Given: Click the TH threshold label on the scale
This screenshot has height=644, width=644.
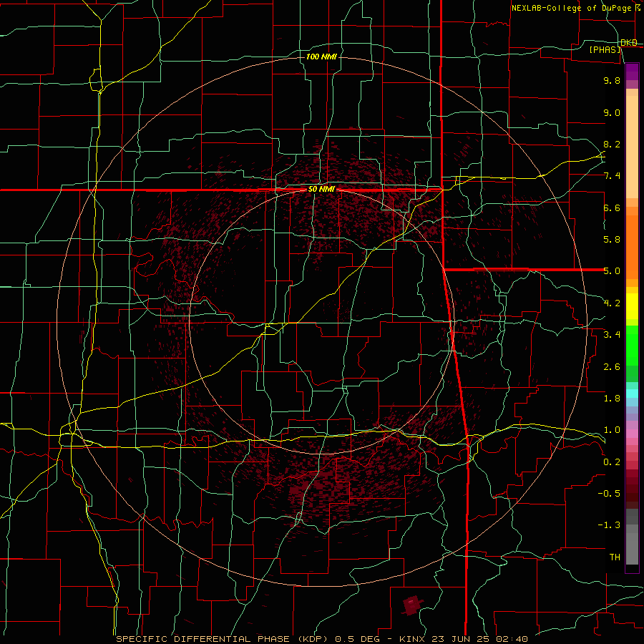Looking at the screenshot, I should pos(615,557).
